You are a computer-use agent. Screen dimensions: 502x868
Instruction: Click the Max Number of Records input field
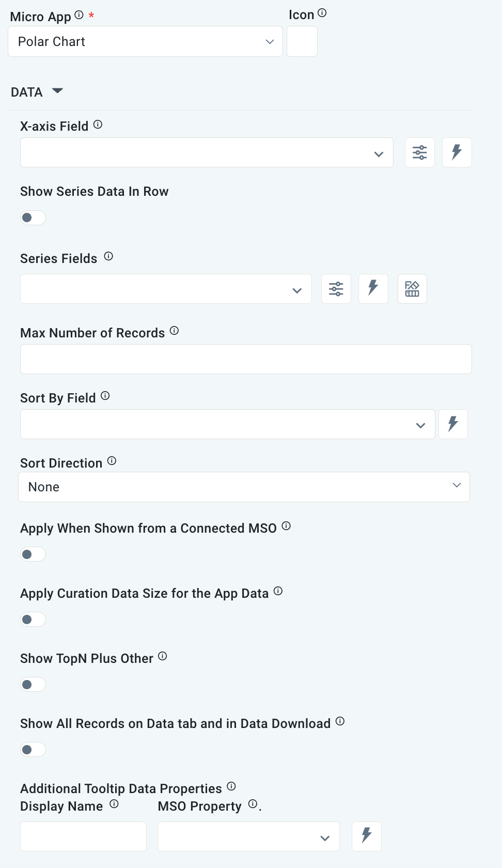246,359
